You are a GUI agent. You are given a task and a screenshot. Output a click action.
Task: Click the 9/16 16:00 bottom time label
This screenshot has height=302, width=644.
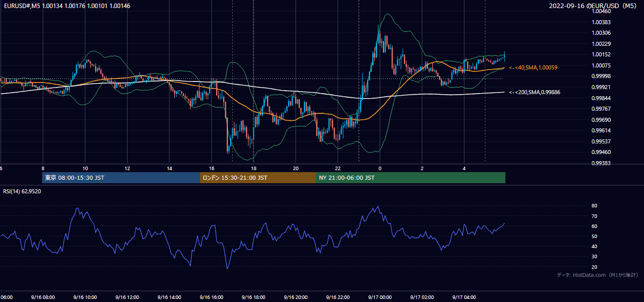click(212, 297)
